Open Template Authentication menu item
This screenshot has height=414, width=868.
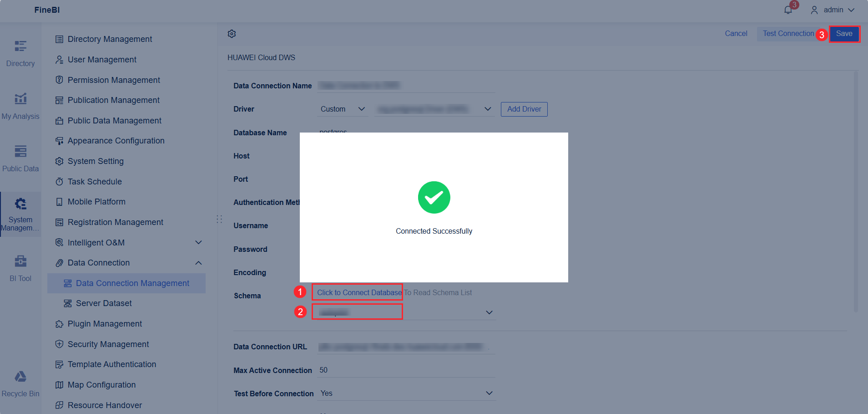pyautogui.click(x=111, y=364)
